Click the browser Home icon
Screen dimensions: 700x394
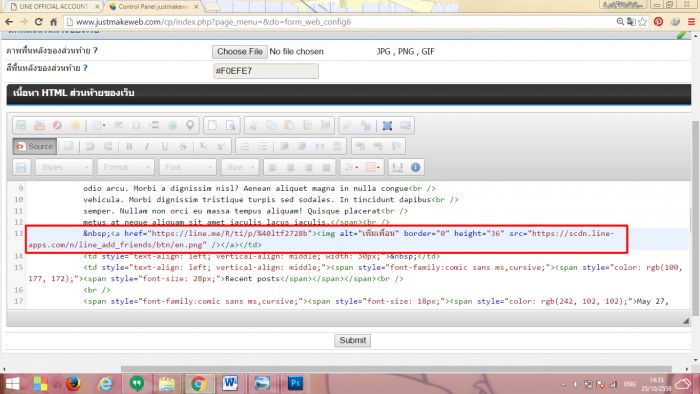point(54,22)
